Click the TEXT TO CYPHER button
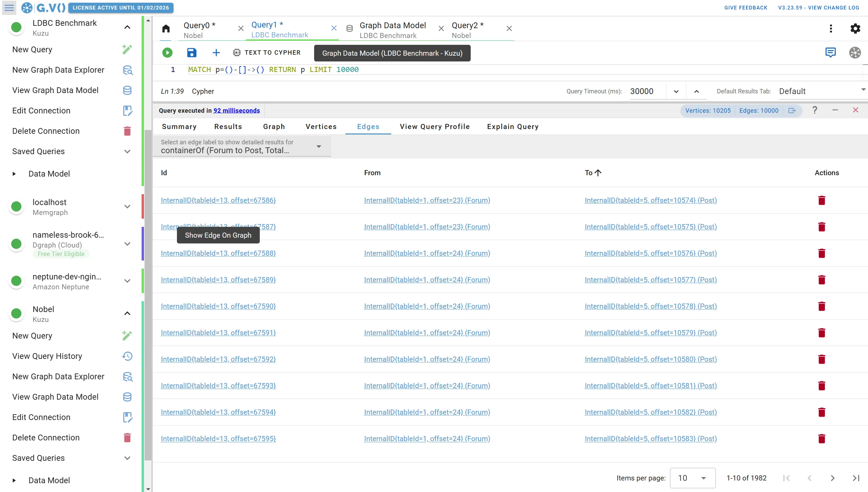 267,53
